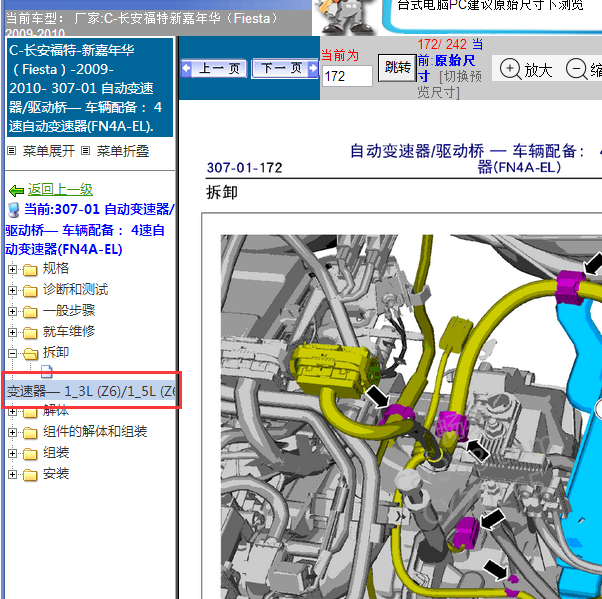The height and width of the screenshot is (599, 602).
Task: Expand the 解体 folder node
Action: 12,412
